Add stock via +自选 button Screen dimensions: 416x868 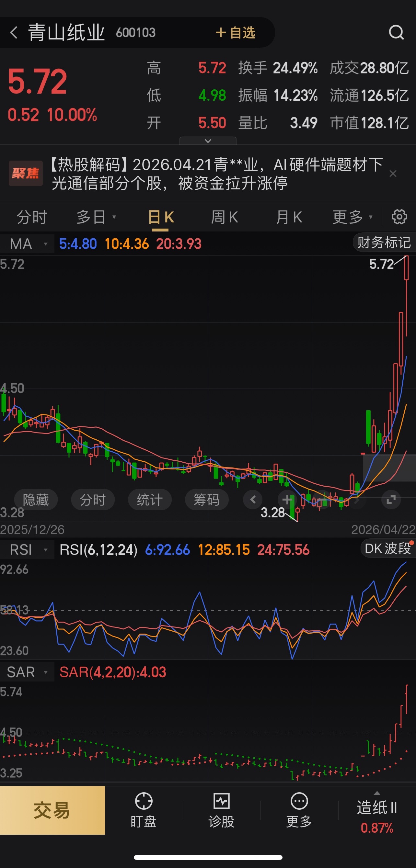[x=236, y=33]
